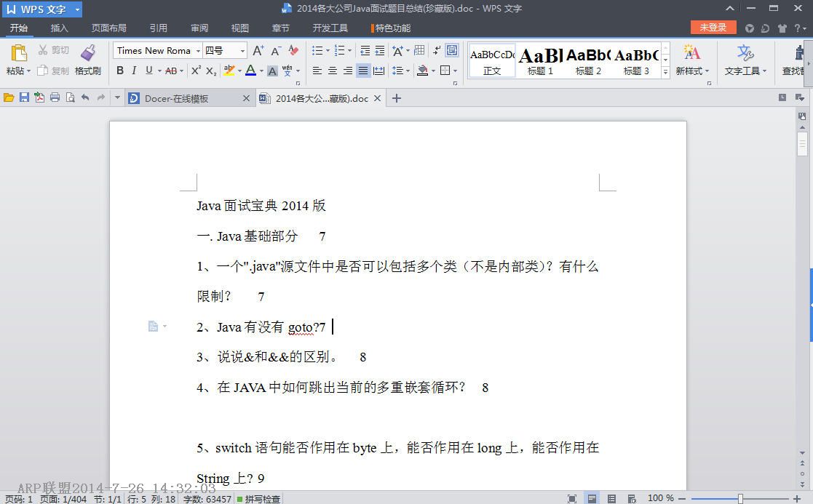
Task: Apply superscript X² formatting
Action: [196, 71]
